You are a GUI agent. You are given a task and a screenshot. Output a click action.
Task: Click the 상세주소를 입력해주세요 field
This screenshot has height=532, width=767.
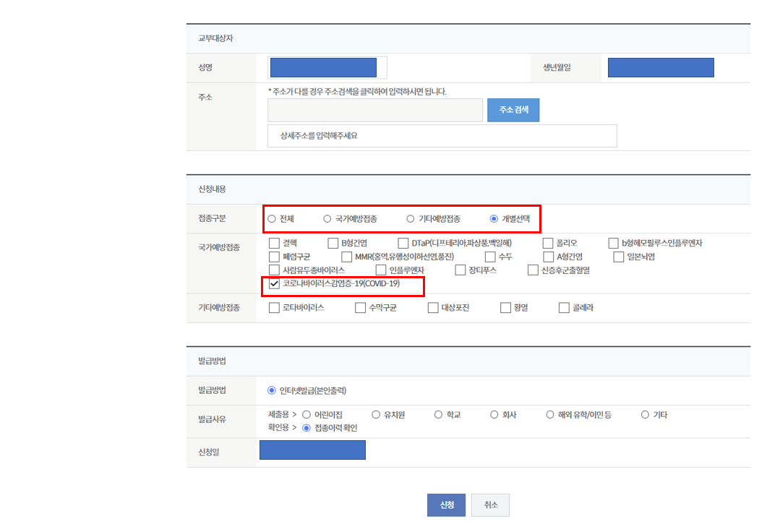pyautogui.click(x=442, y=136)
